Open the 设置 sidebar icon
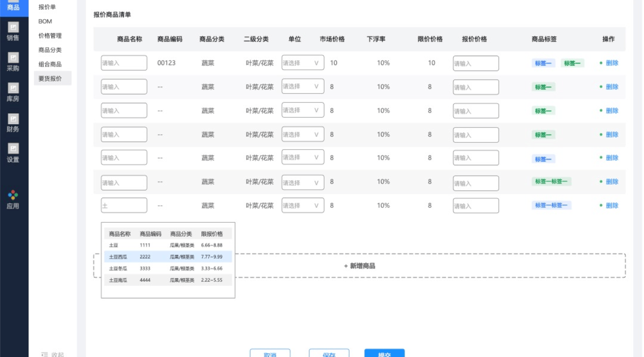The image size is (644, 357). pyautogui.click(x=13, y=149)
